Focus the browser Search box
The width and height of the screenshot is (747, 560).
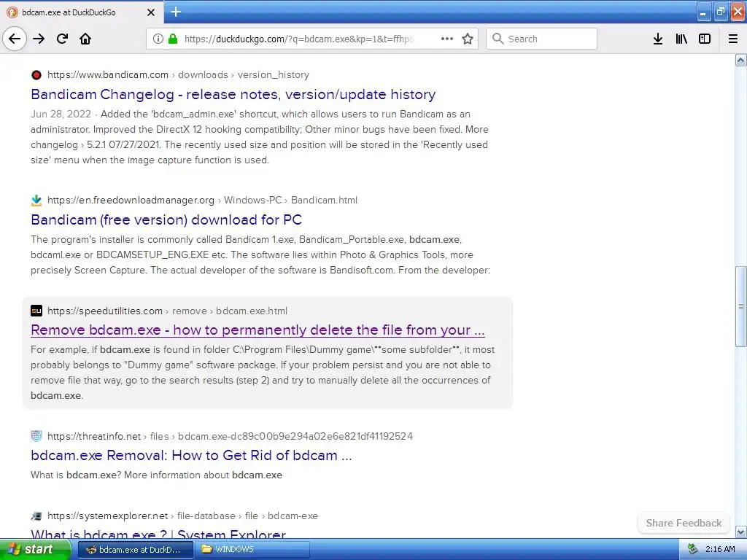click(x=541, y=39)
